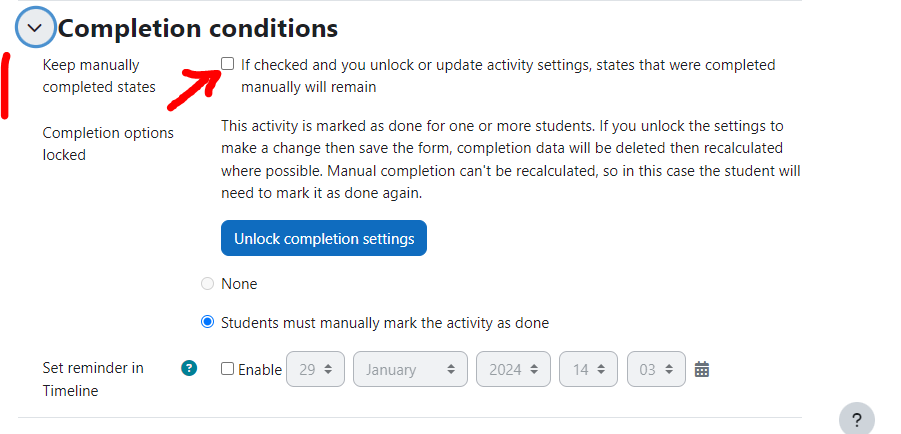Tick the Keep manually completed states checkbox
The width and height of the screenshot is (901, 434).
coord(228,64)
